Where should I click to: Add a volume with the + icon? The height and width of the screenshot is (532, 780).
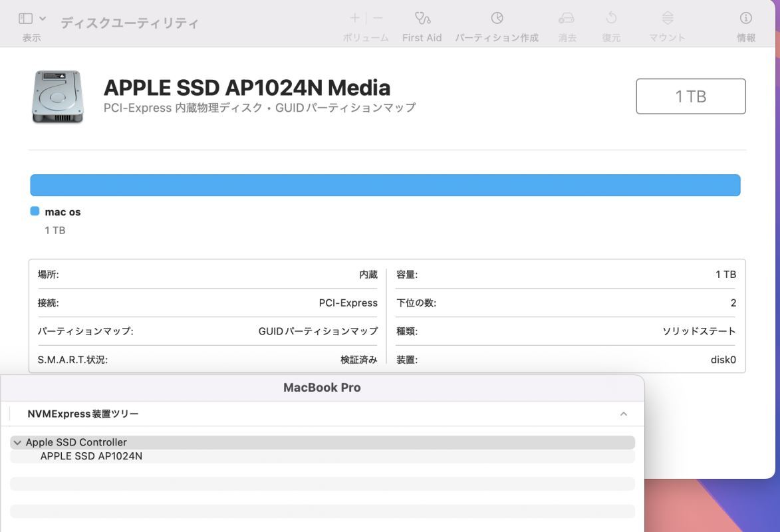pyautogui.click(x=354, y=19)
